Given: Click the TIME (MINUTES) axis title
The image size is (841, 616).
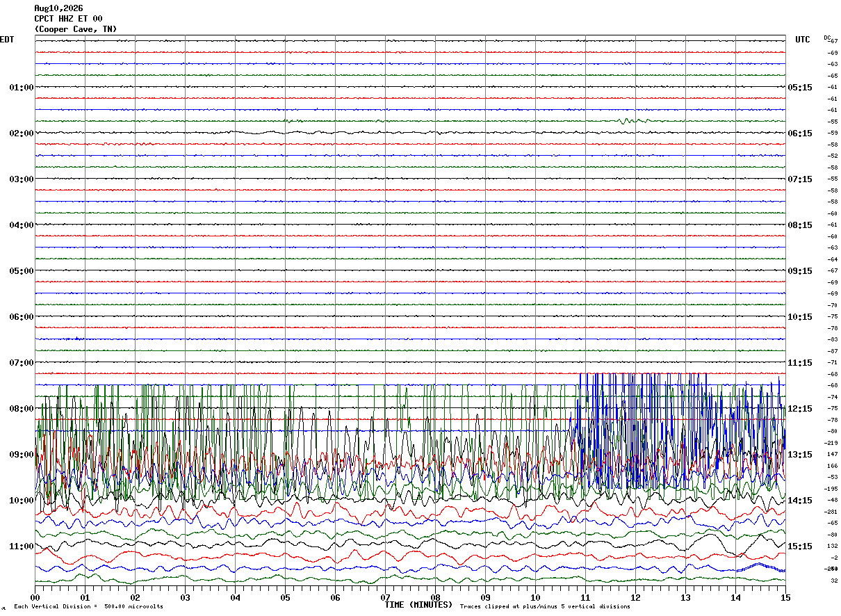Looking at the screenshot, I should pyautogui.click(x=418, y=605).
